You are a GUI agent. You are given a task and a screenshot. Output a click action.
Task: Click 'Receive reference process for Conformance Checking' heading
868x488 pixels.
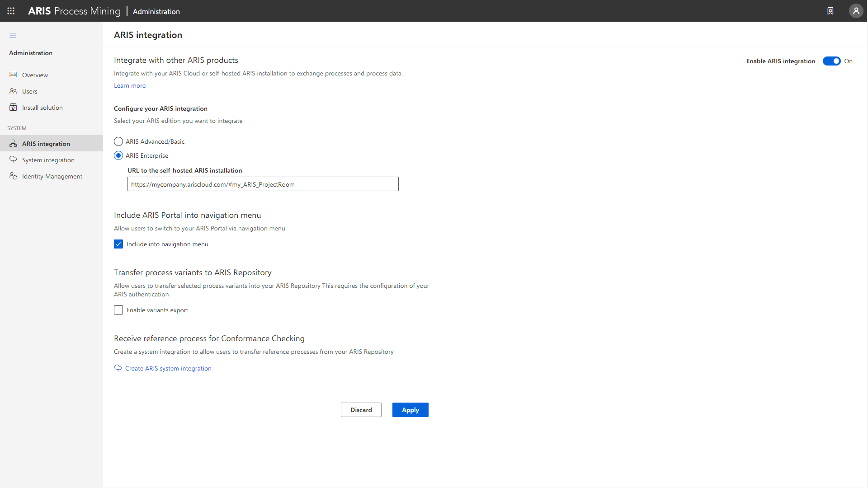click(209, 338)
